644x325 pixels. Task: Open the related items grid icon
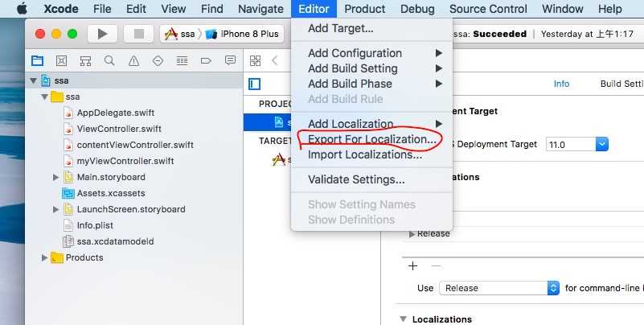[x=255, y=61]
